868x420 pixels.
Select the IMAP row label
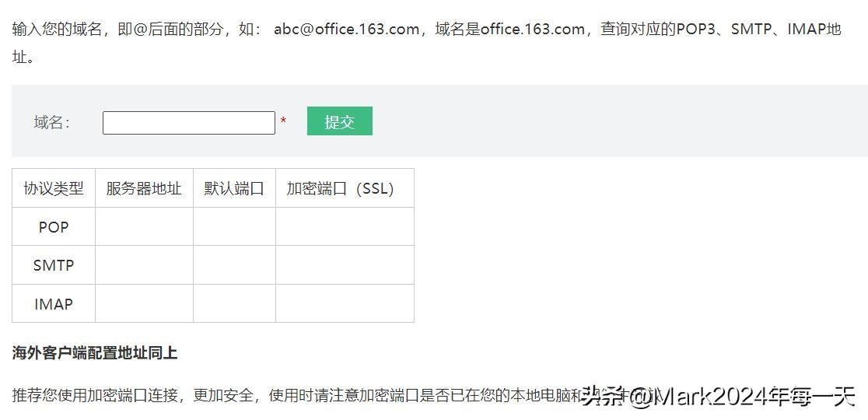pos(54,304)
